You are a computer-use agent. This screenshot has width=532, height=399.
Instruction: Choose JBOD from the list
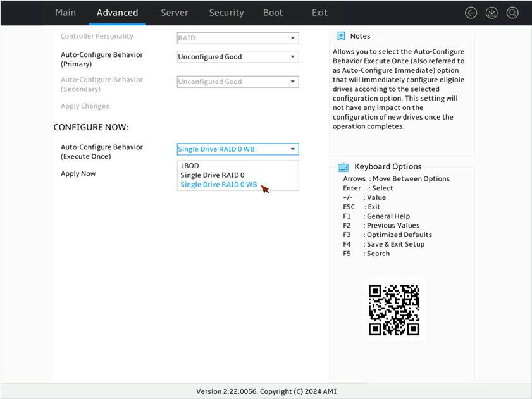click(x=190, y=166)
